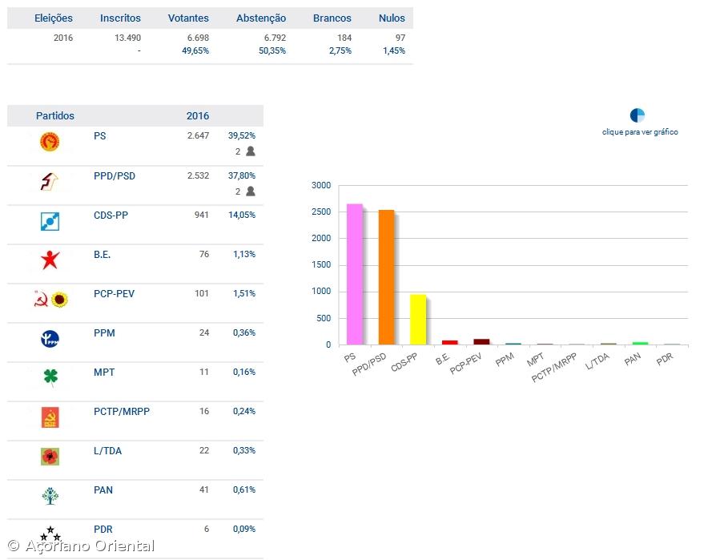This screenshot has width=728, height=560.
Task: Click the PS elected seats person icon
Action: pyautogui.click(x=251, y=151)
